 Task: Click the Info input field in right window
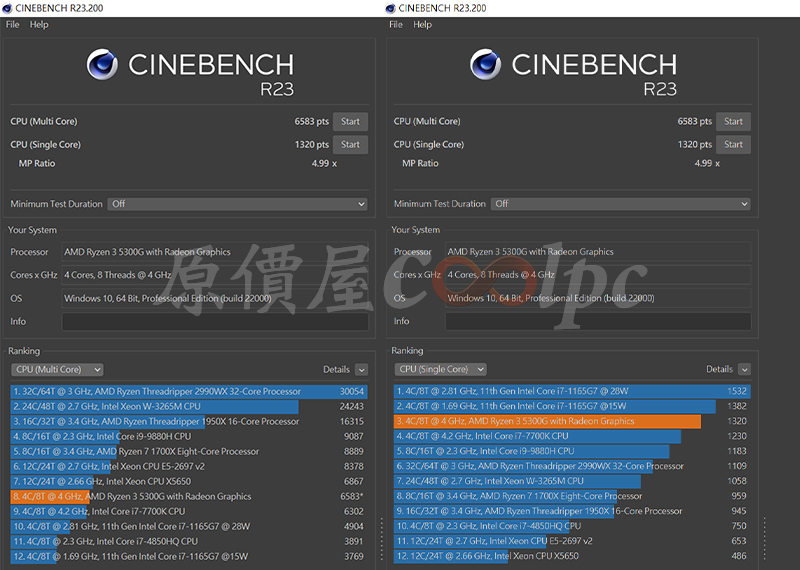tap(598, 321)
